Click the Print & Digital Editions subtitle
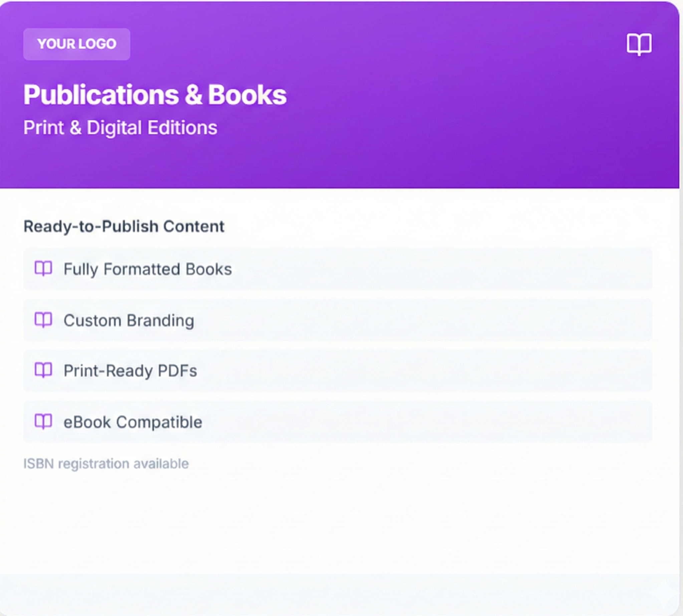 coord(120,127)
